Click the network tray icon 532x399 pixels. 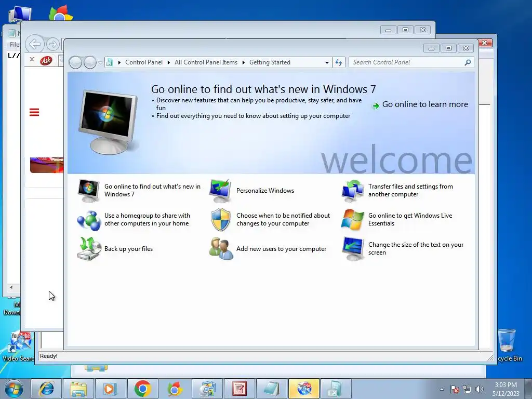467,389
